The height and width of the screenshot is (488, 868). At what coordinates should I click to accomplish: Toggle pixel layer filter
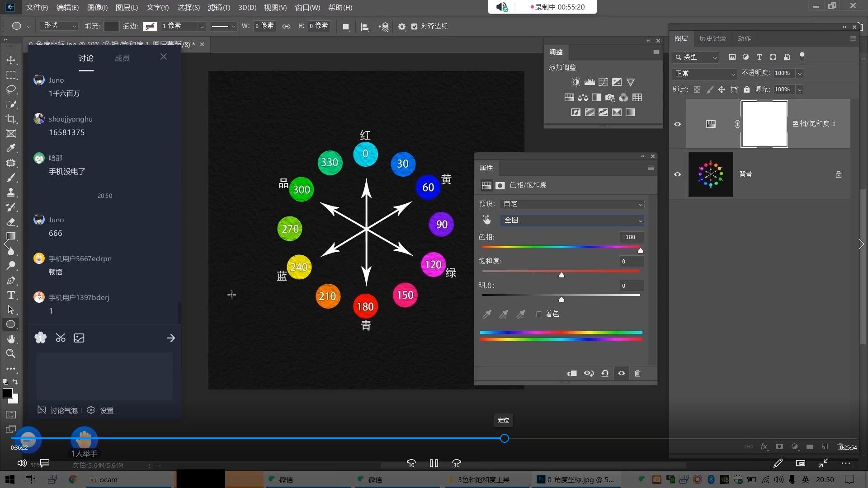(732, 57)
